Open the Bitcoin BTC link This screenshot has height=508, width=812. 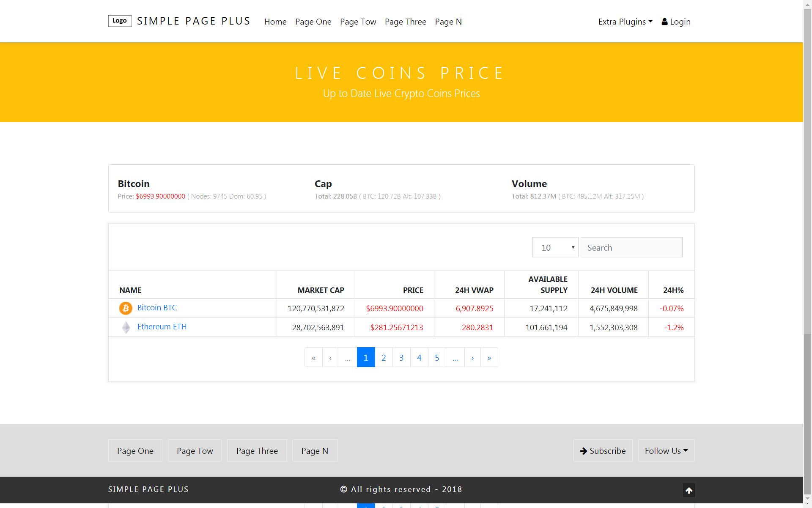click(157, 308)
